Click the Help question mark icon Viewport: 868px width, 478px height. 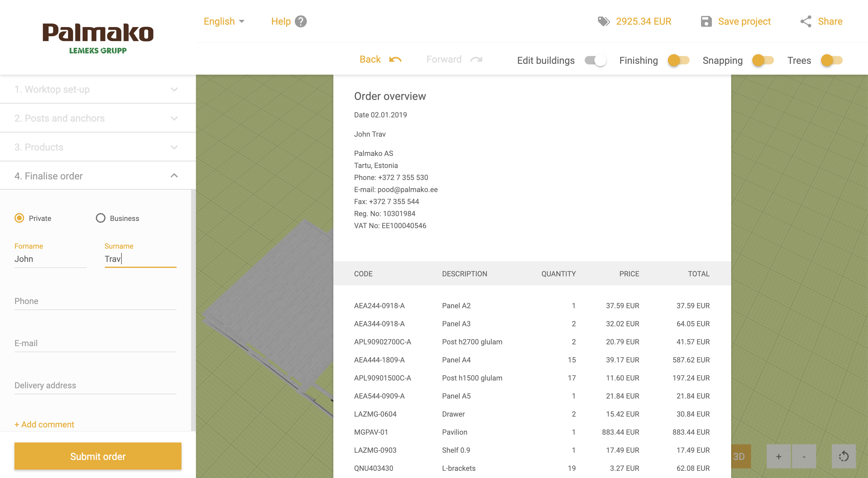[x=300, y=22]
